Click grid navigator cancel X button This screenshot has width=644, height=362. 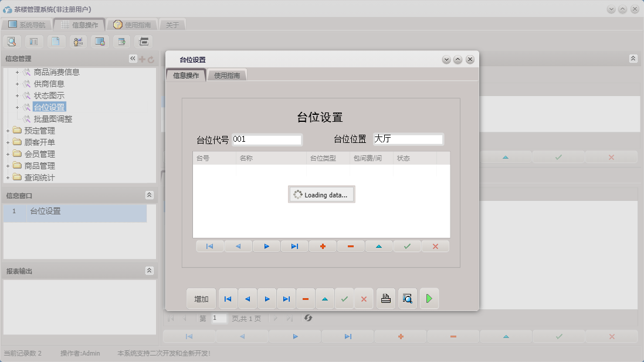pos(435,247)
